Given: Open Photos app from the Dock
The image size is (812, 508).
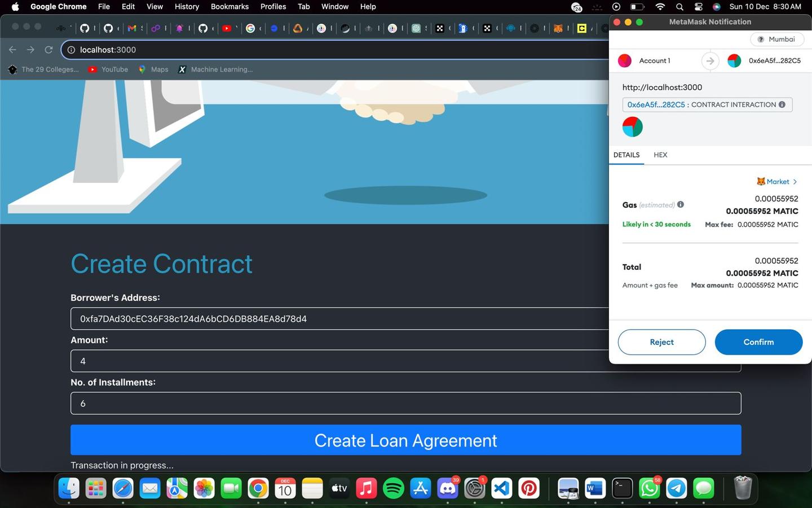Looking at the screenshot, I should coord(204,488).
